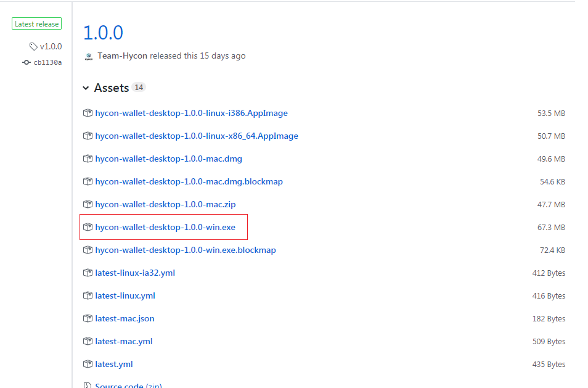588x388 pixels.
Task: Click the 412 Bytes size text
Action: pos(549,273)
